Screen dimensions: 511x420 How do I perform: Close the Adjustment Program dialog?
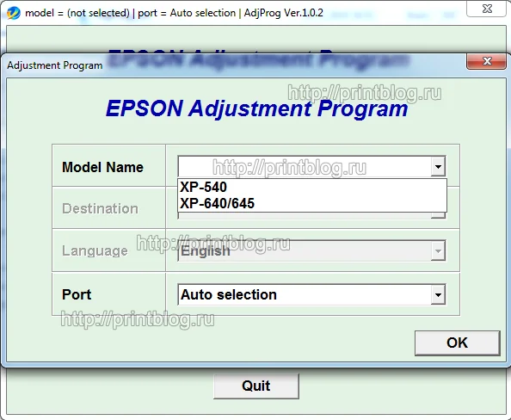pyautogui.click(x=487, y=61)
